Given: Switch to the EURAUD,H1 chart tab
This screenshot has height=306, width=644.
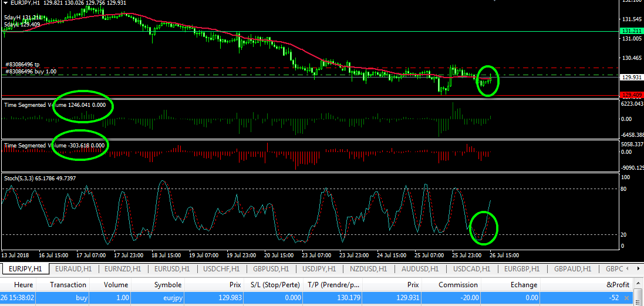Looking at the screenshot, I should click(x=73, y=268).
